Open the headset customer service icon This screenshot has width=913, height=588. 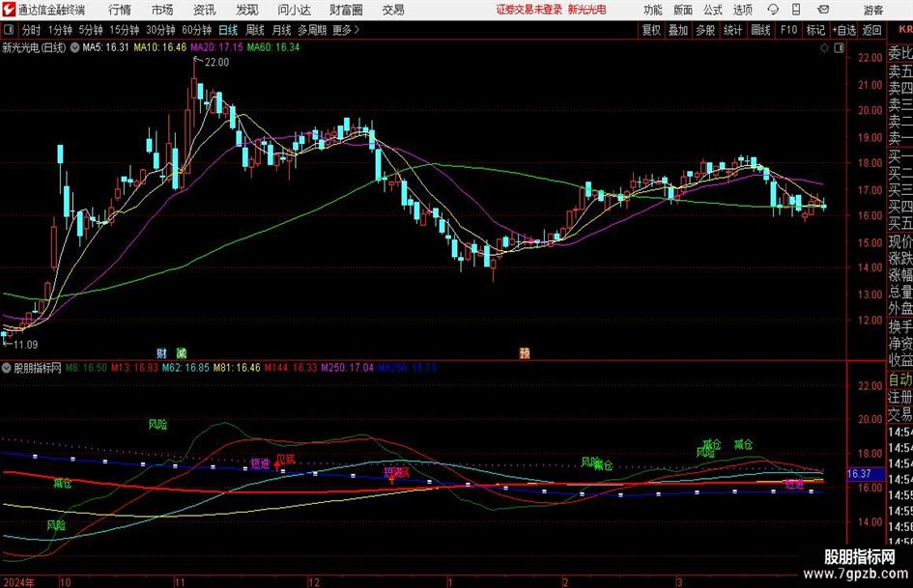[773, 10]
